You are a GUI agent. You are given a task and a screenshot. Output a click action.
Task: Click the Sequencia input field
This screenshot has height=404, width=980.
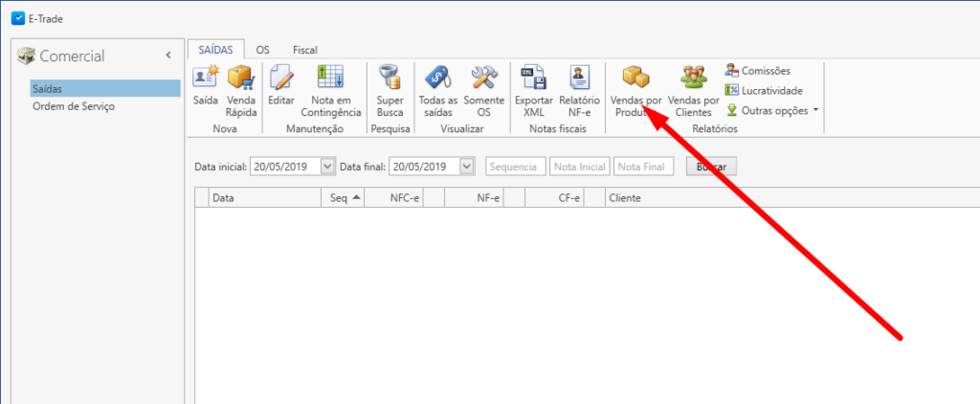[x=516, y=167]
